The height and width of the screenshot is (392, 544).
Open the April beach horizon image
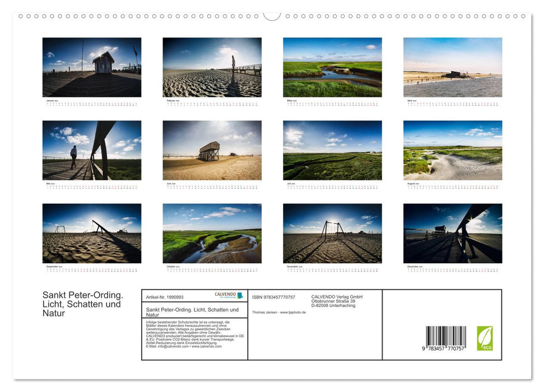point(453,67)
